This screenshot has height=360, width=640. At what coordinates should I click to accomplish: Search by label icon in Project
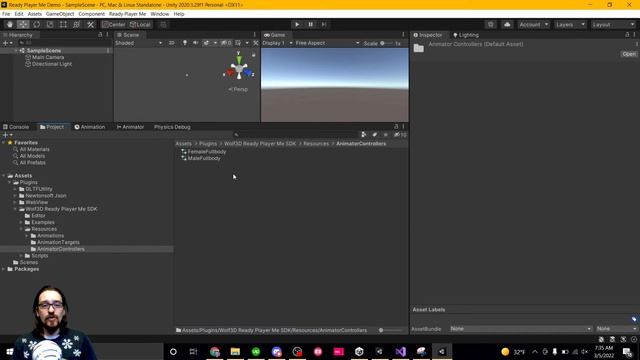click(375, 135)
